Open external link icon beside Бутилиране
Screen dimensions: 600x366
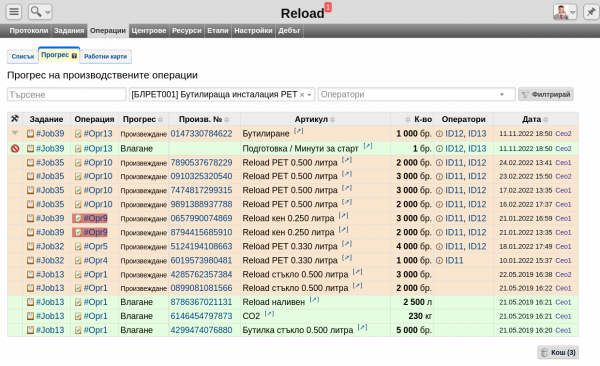(299, 131)
